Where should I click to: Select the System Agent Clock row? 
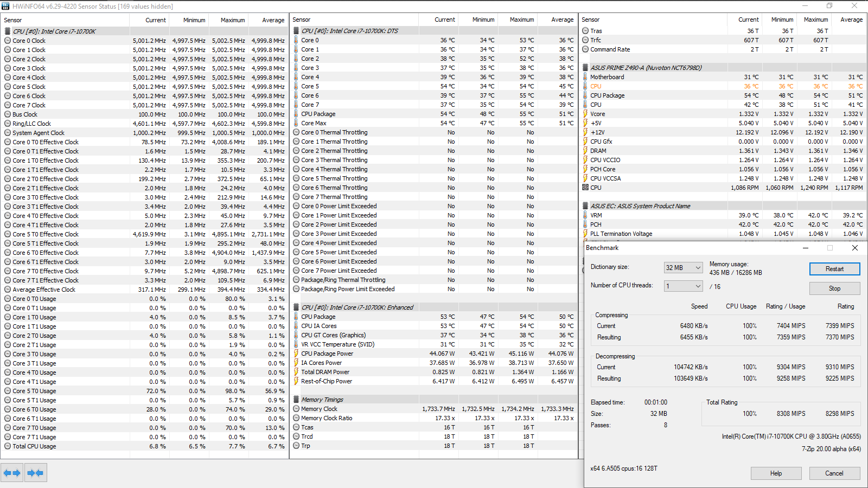145,133
